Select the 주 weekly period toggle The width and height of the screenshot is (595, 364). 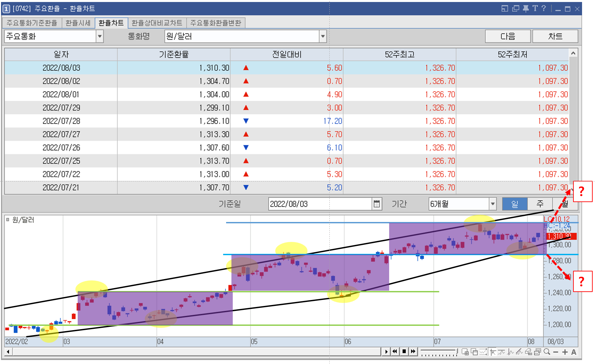[540, 204]
